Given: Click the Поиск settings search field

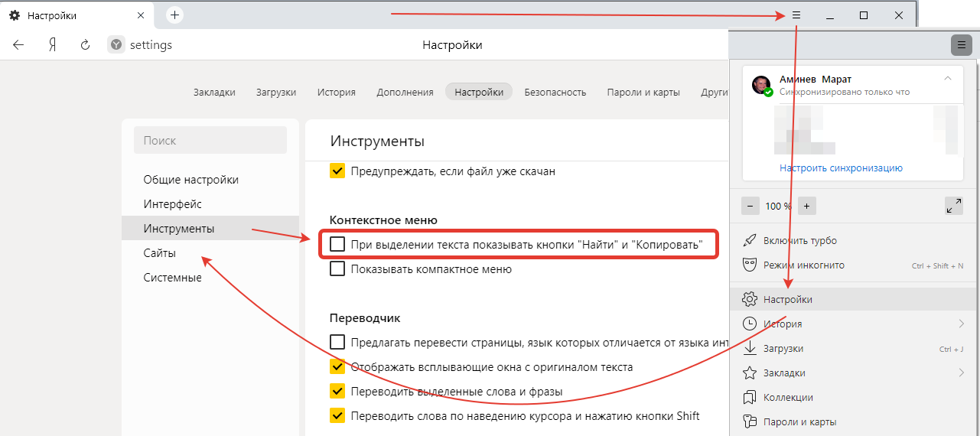Looking at the screenshot, I should [x=210, y=140].
